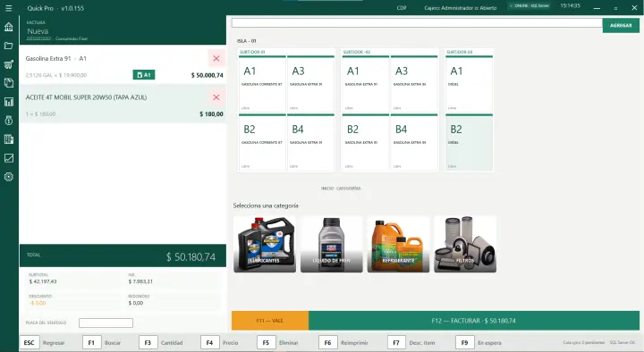Click the $ 50.000,74 line amount

point(207,75)
